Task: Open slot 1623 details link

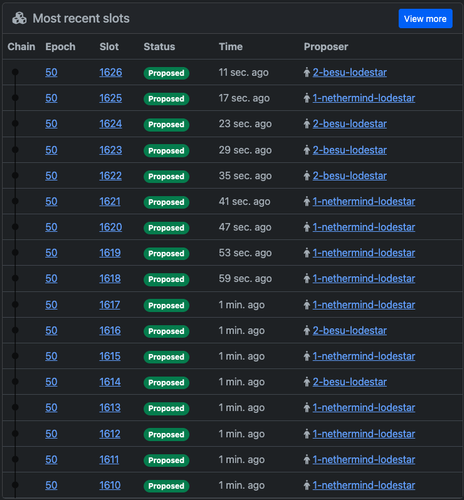Action: click(x=111, y=150)
